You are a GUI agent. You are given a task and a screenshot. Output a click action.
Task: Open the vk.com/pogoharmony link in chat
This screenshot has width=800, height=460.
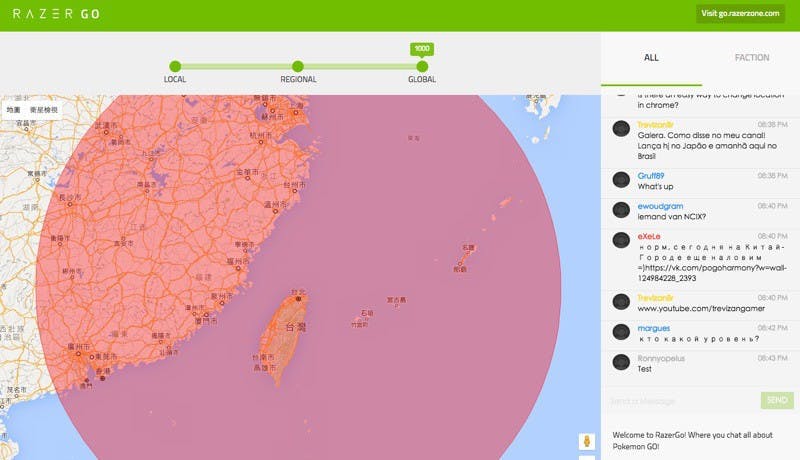[712, 273]
